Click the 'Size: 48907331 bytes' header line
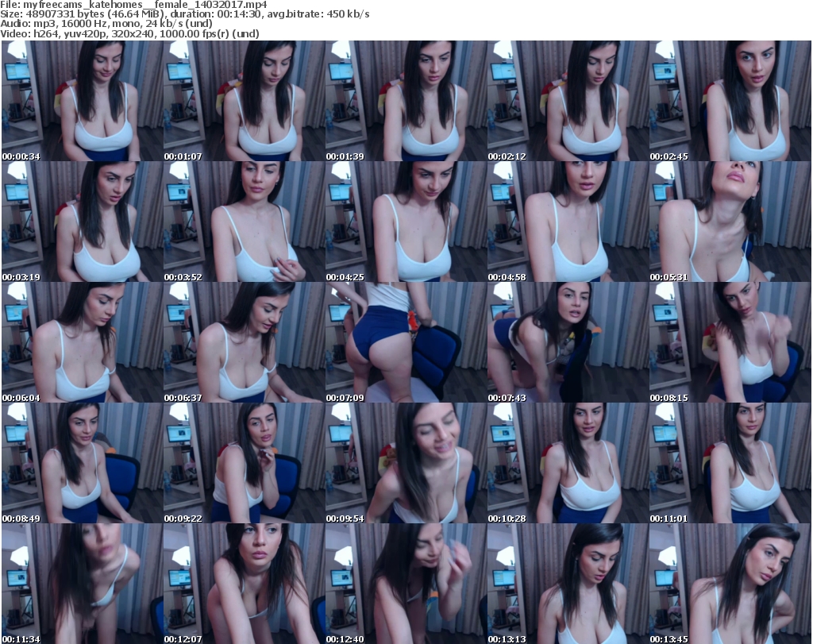This screenshot has height=644, width=813. click(x=184, y=14)
